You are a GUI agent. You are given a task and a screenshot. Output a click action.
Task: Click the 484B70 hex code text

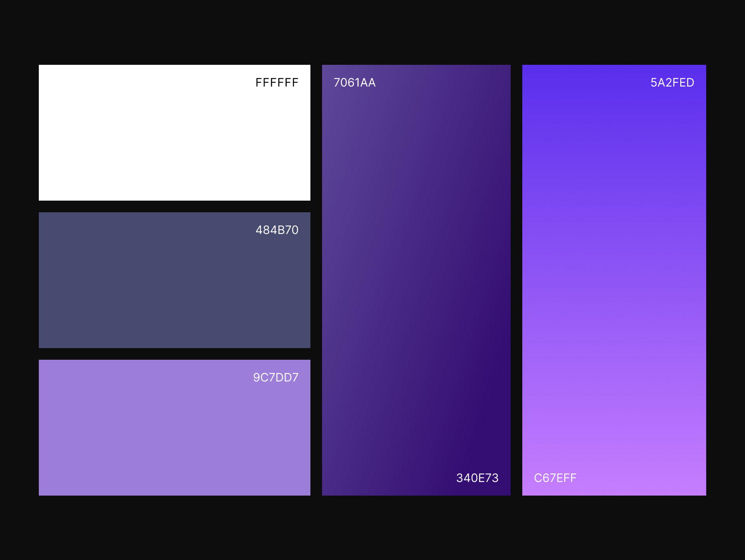pyautogui.click(x=277, y=230)
